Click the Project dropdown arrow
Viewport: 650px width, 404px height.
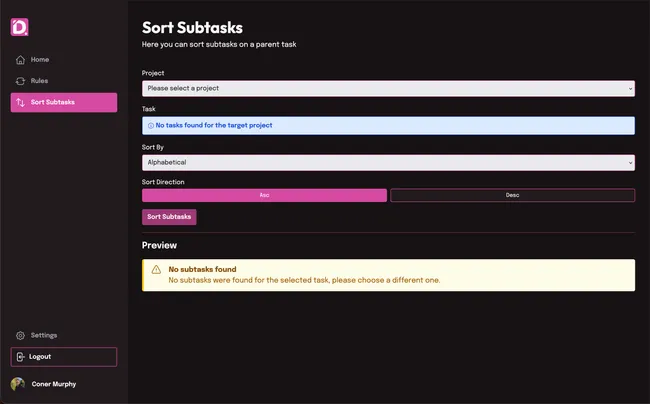tap(630, 89)
